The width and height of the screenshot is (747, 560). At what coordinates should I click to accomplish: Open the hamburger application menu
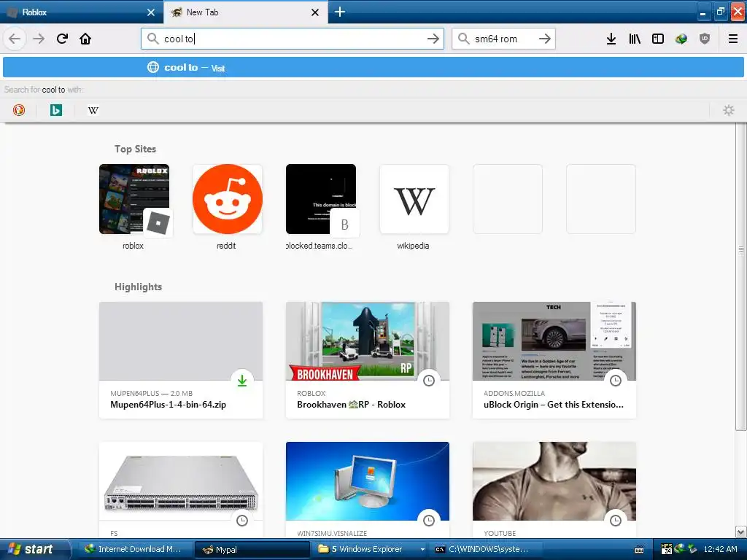[x=733, y=39]
